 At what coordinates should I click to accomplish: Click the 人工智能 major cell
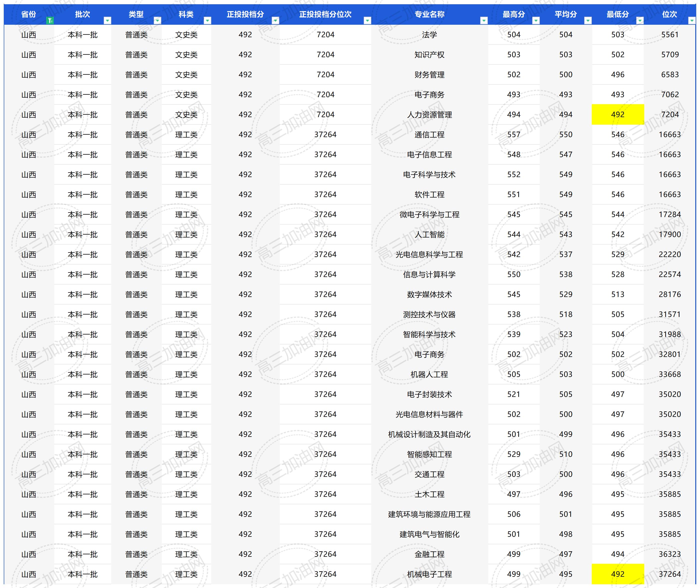pos(429,234)
